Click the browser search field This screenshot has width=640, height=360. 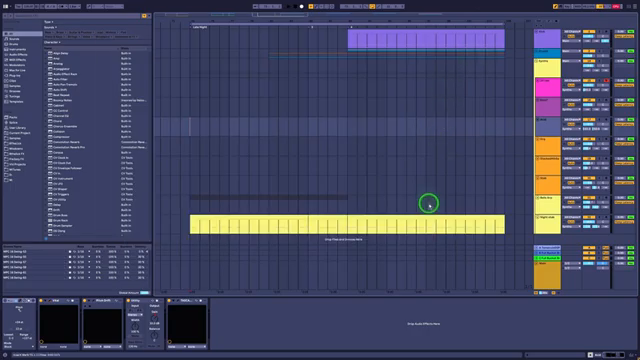click(x=76, y=16)
